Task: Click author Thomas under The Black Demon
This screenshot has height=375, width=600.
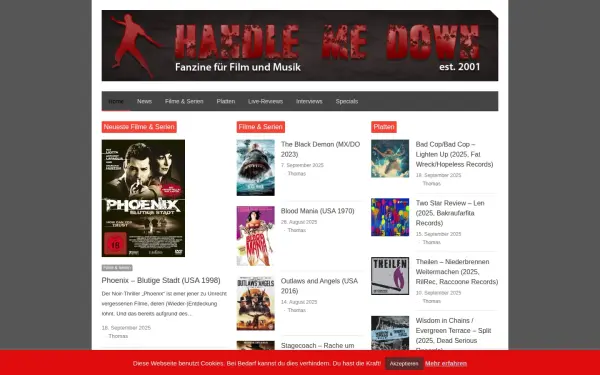Action: coord(297,174)
